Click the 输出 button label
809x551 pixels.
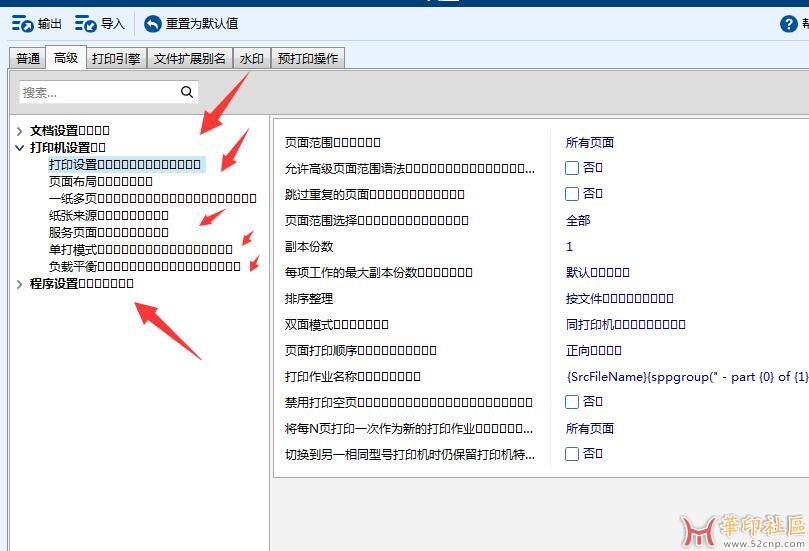pos(50,24)
